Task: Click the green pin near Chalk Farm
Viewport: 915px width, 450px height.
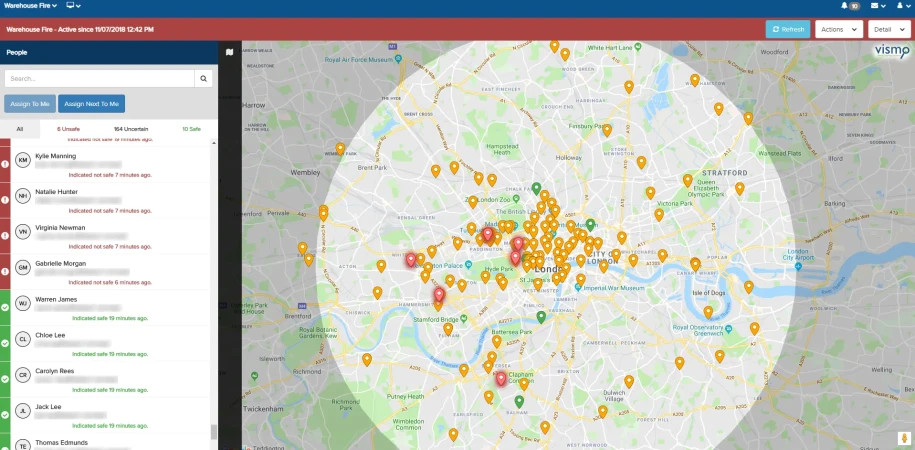Action: 536,189
